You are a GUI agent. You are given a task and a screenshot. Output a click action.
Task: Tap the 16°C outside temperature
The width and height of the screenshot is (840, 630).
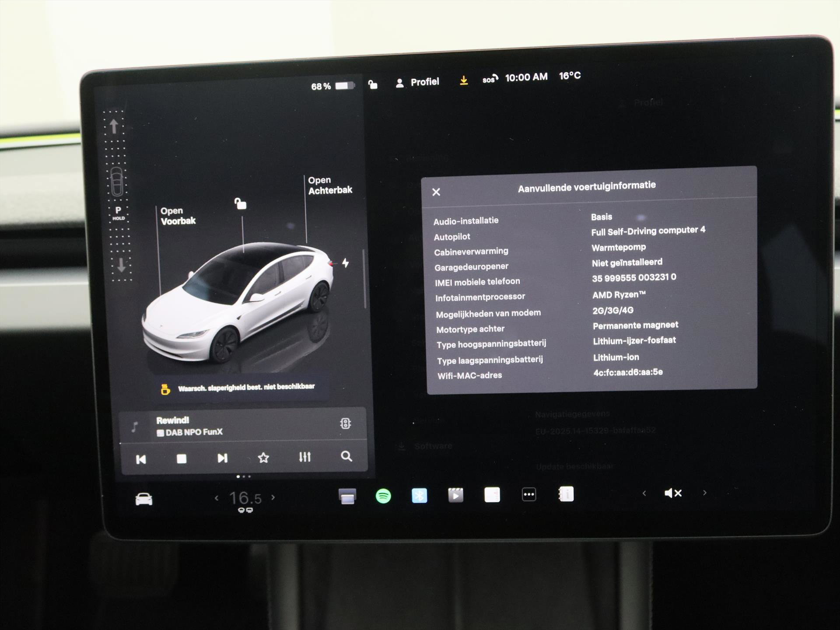pos(570,76)
